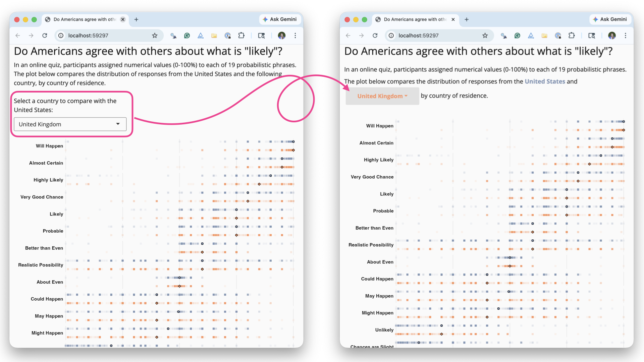Click the Ask Gemini button in the left window
The width and height of the screenshot is (644, 362).
[280, 19]
